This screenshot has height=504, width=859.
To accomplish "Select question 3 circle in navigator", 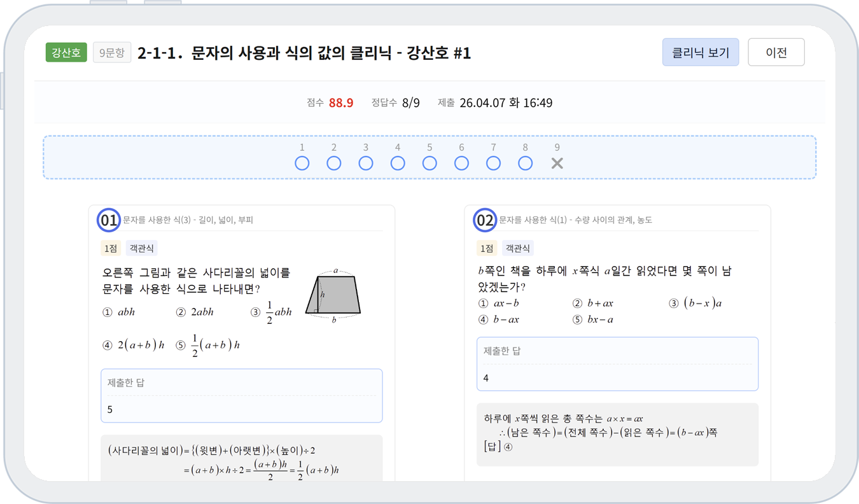I will pos(366,163).
